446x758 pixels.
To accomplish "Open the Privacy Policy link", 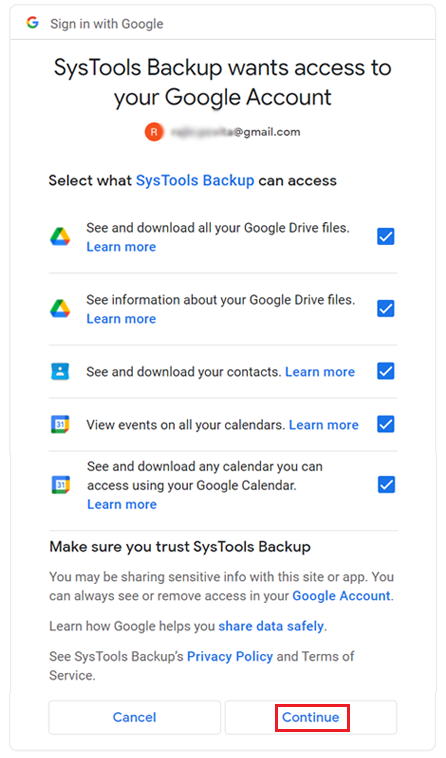I will 230,656.
